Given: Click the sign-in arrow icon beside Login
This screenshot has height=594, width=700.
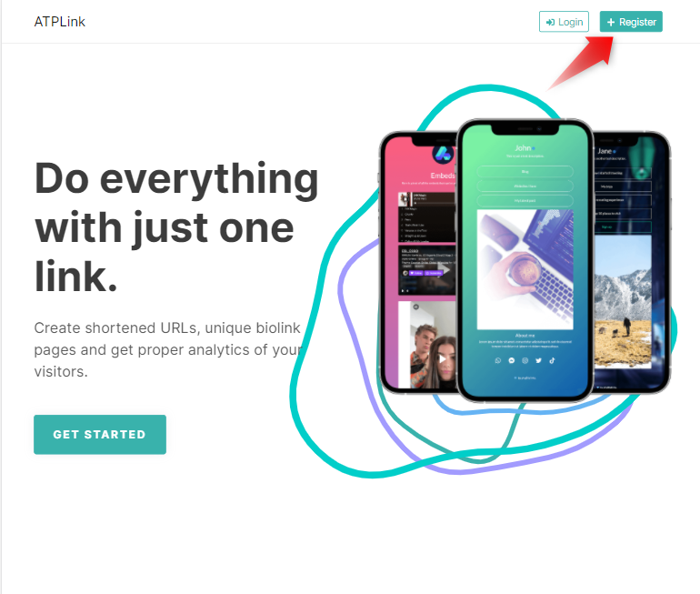Looking at the screenshot, I should (x=550, y=23).
